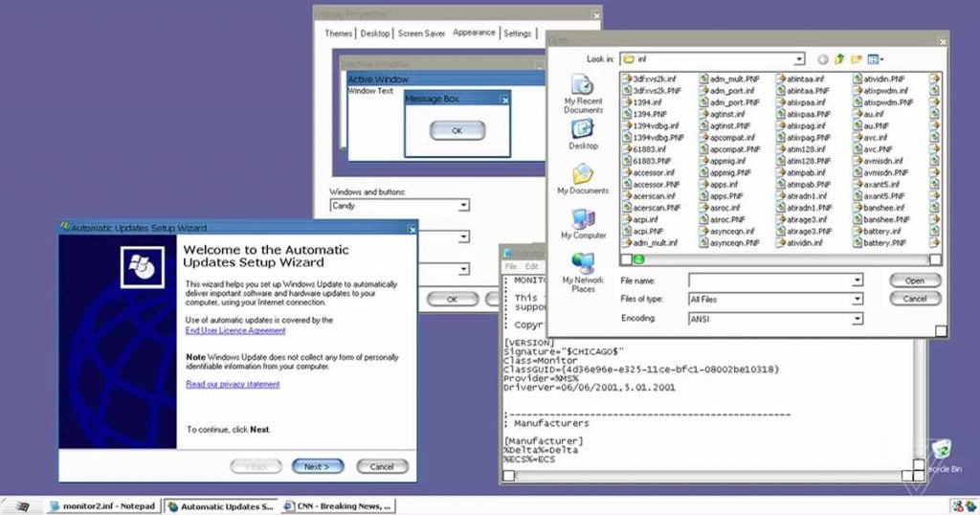Activate Automatic Updates taskbar button
The height and width of the screenshot is (515, 980).
click(x=221, y=506)
